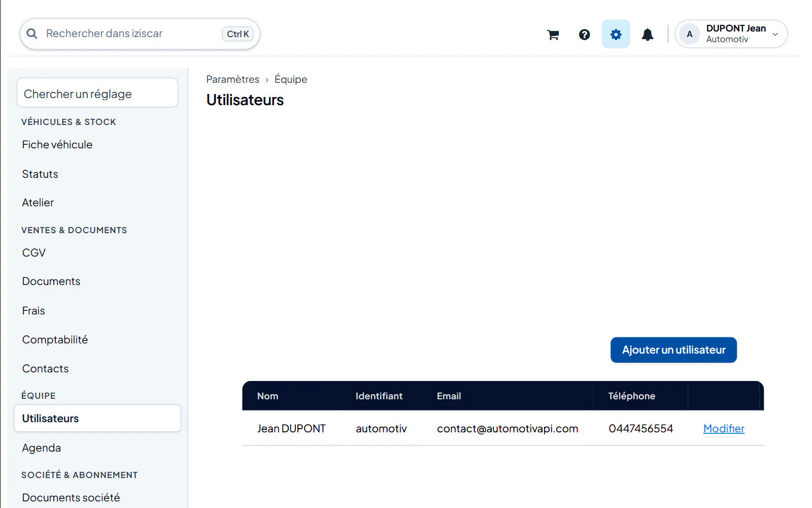
Task: Click the VÉHICULES & STOCK section label
Action: coord(69,122)
